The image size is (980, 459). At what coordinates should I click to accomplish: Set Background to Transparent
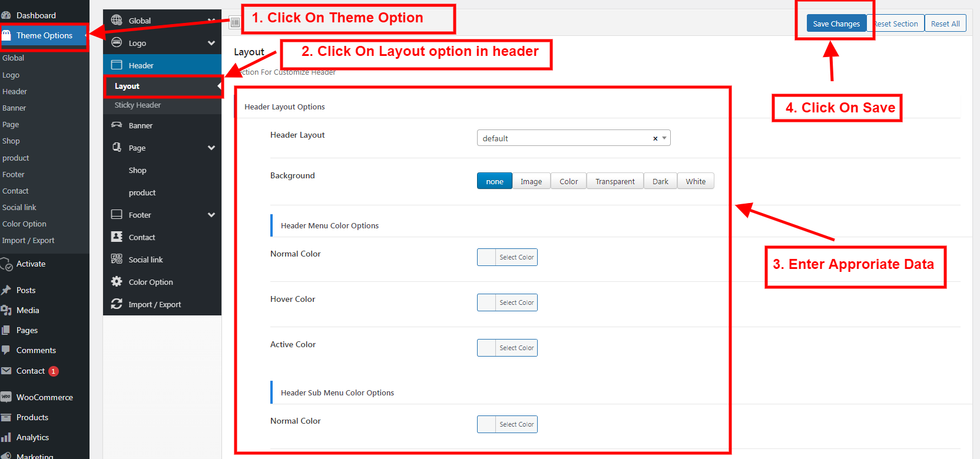(614, 181)
